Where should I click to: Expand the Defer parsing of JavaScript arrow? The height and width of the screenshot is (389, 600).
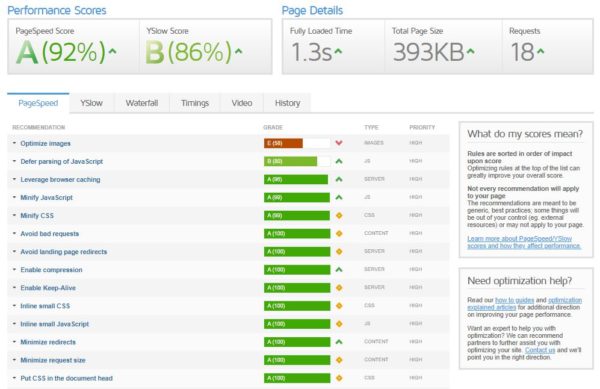14,161
